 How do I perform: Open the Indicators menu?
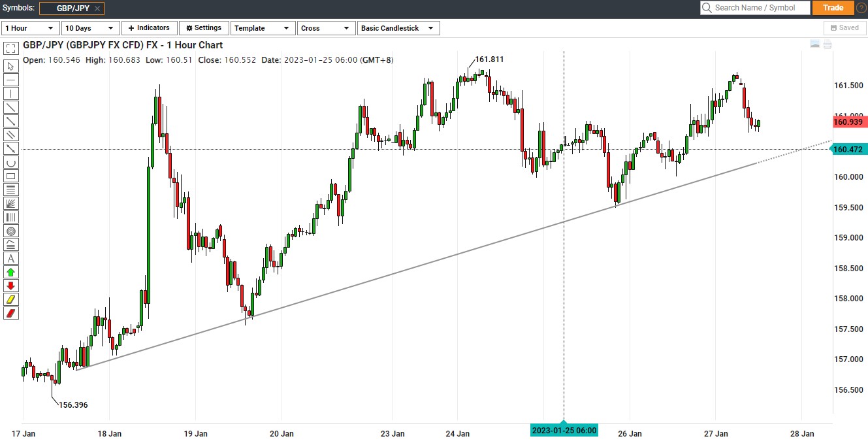(x=149, y=28)
